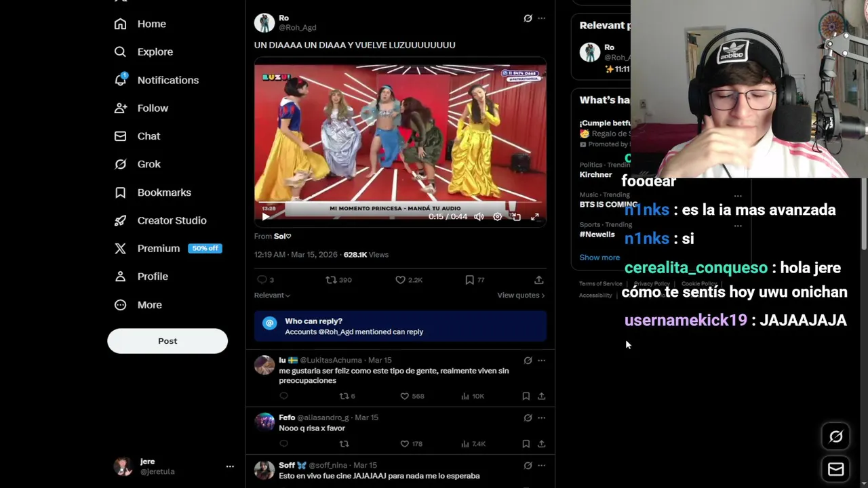This screenshot has height=488, width=868.
Task: Click the Kirchner trending topic
Action: (x=596, y=175)
